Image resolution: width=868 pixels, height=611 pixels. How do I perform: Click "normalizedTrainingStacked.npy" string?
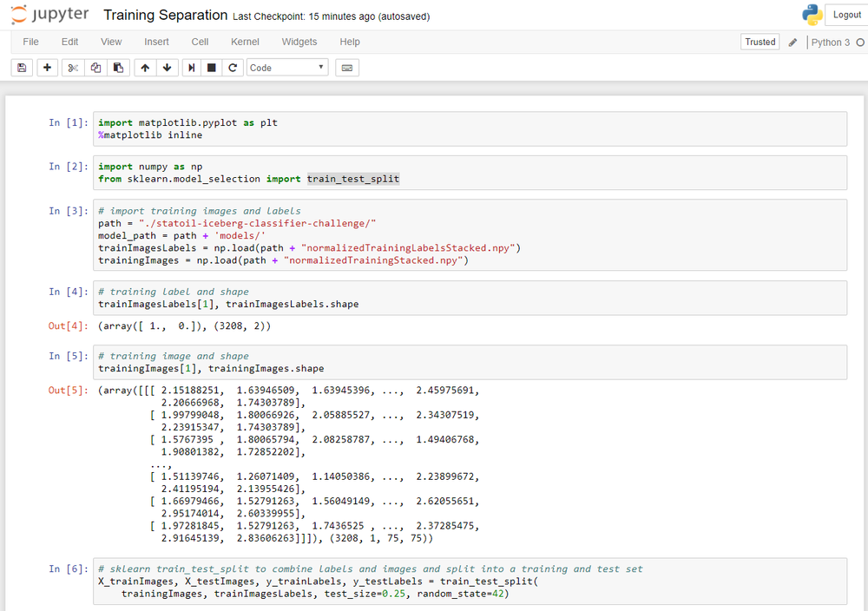[373, 260]
